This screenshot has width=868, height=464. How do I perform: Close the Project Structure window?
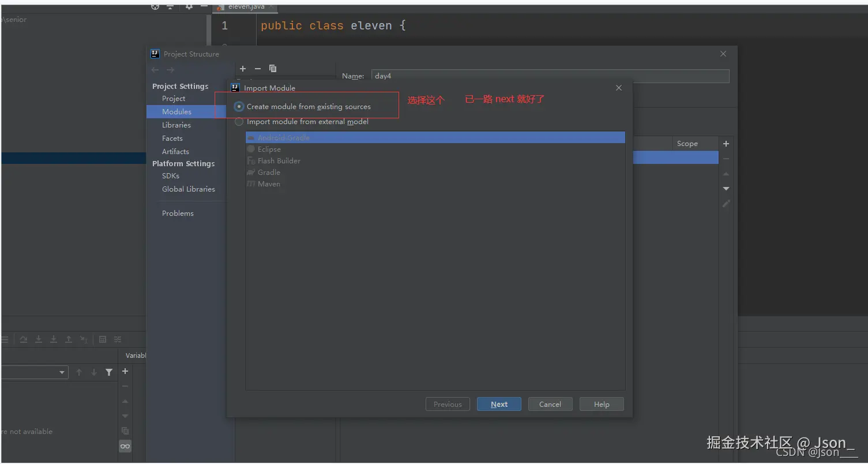(x=723, y=54)
